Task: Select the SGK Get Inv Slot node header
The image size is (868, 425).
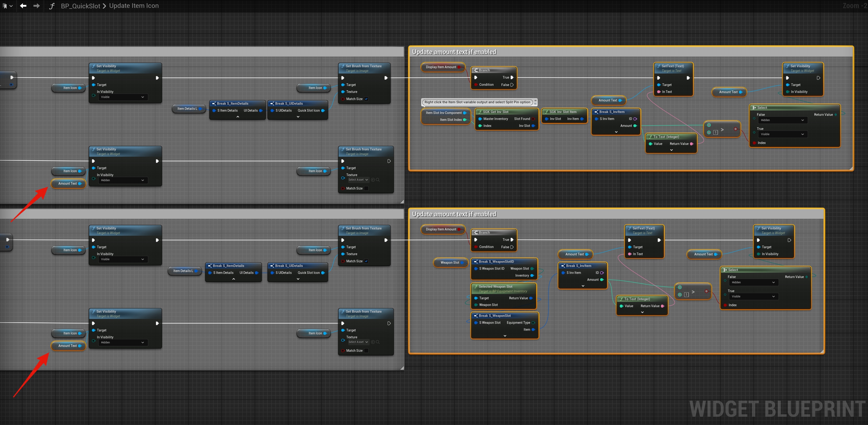Action: (x=495, y=112)
